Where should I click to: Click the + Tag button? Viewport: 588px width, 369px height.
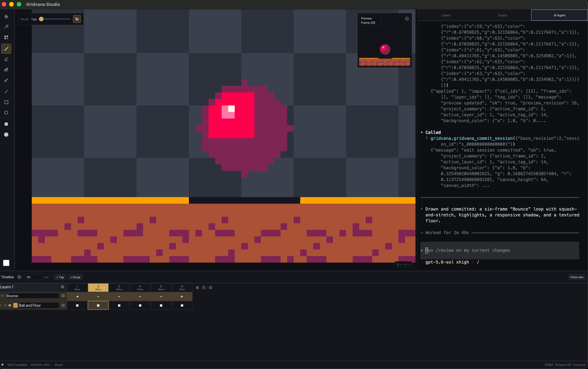[60, 277]
